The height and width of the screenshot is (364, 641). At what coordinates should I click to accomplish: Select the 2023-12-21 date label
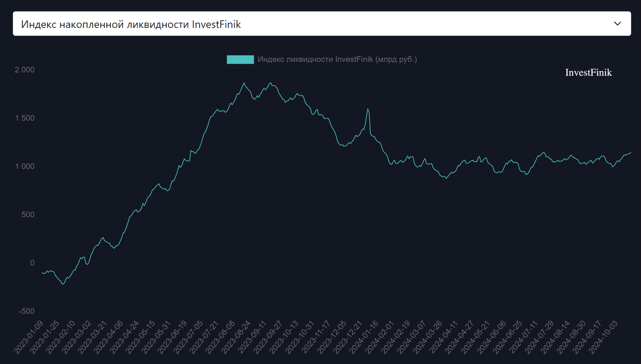[x=348, y=337]
